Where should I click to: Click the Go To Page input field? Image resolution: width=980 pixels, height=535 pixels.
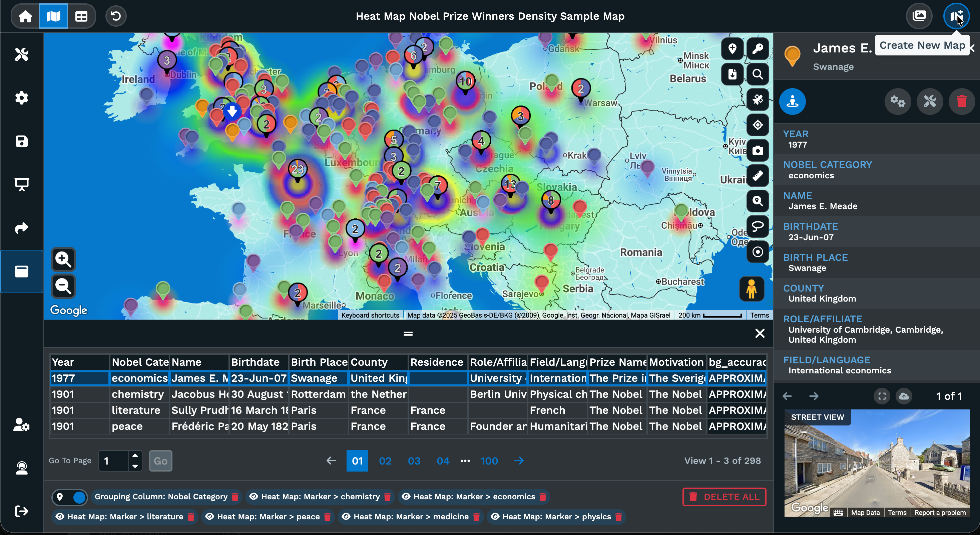point(114,461)
